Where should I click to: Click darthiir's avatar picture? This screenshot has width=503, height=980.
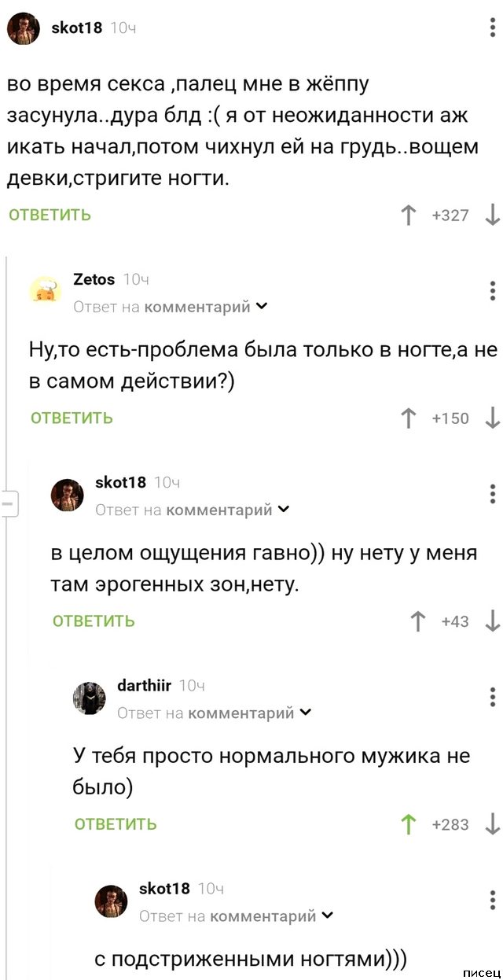[89, 698]
